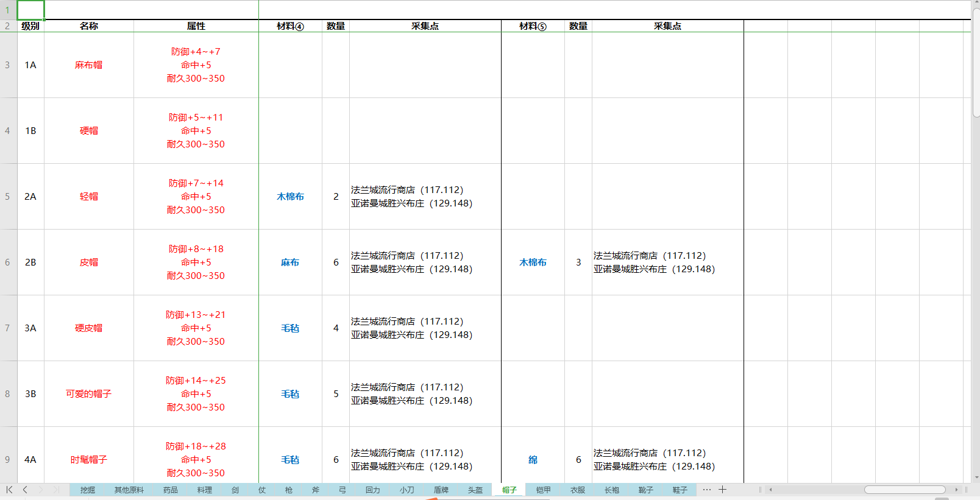This screenshot has width=980, height=500.
Task: Click the horizontal scrollbar thumb
Action: click(x=905, y=490)
